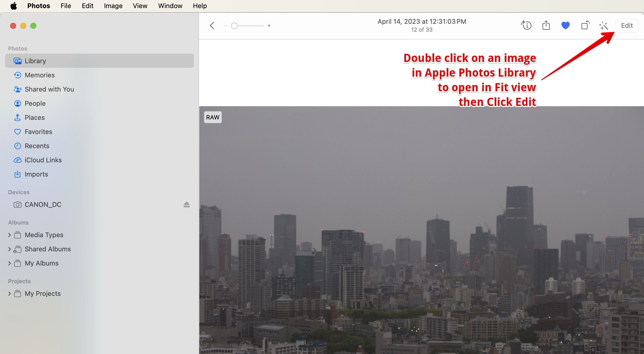Expand the Media Types album group
The width and height of the screenshot is (644, 354).
tap(10, 235)
